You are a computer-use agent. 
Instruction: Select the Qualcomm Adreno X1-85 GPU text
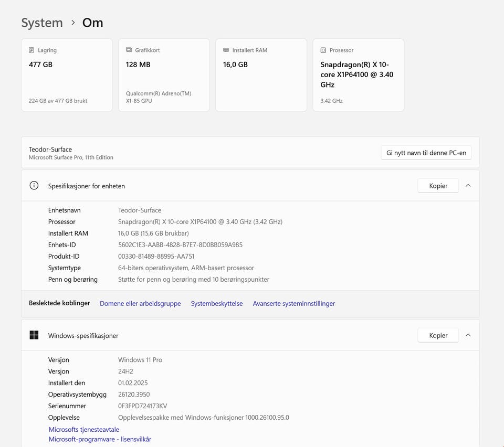click(158, 97)
